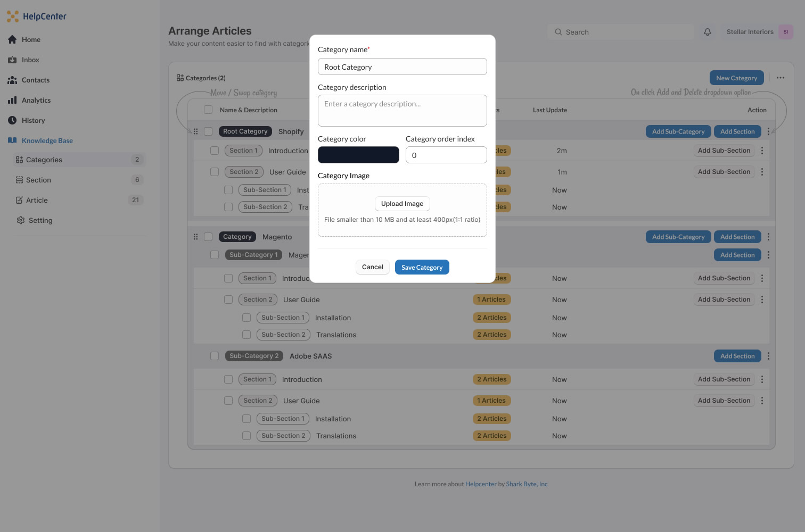Open Analytics using the bar chart icon

[x=12, y=100]
